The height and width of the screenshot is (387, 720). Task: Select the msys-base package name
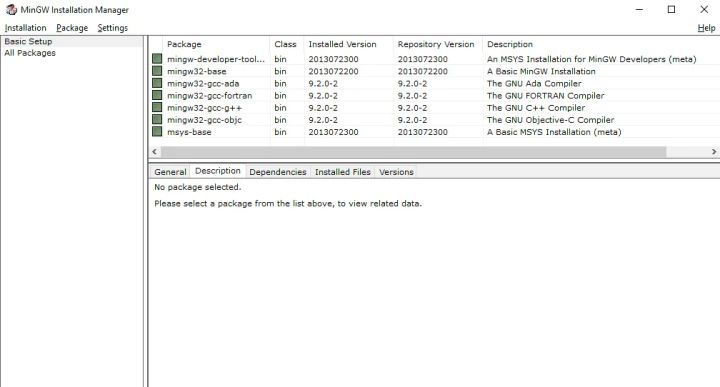click(189, 132)
